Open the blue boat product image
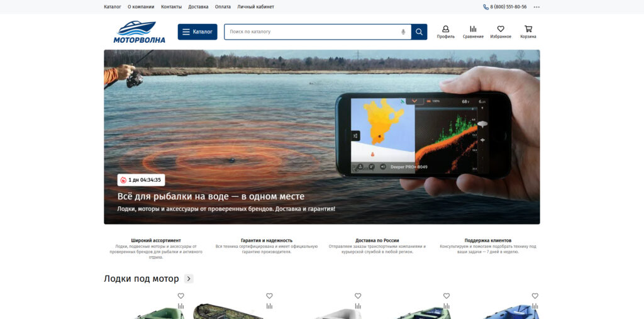The height and width of the screenshot is (319, 644). pos(511,311)
